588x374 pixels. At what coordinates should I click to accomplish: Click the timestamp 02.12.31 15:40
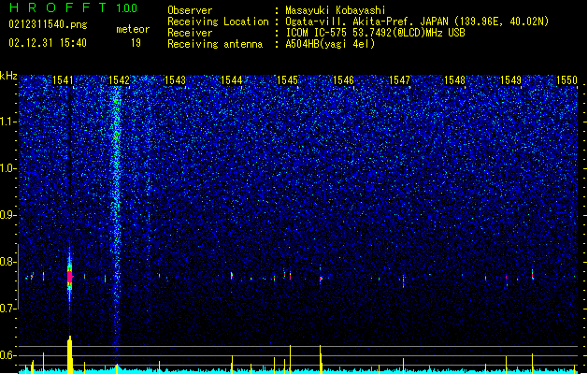[x=48, y=43]
